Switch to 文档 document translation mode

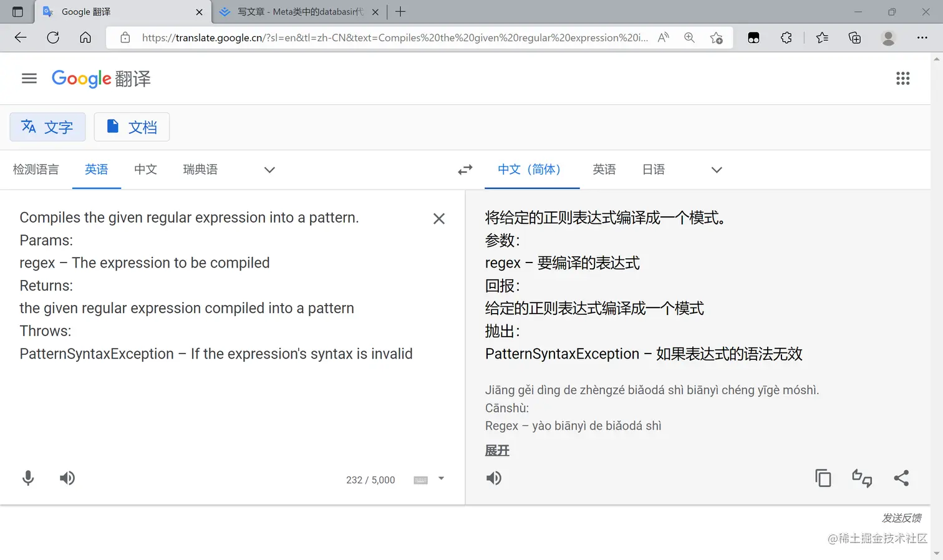(x=132, y=127)
